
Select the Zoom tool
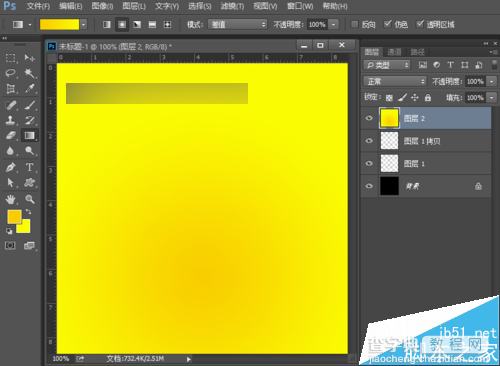coord(30,199)
